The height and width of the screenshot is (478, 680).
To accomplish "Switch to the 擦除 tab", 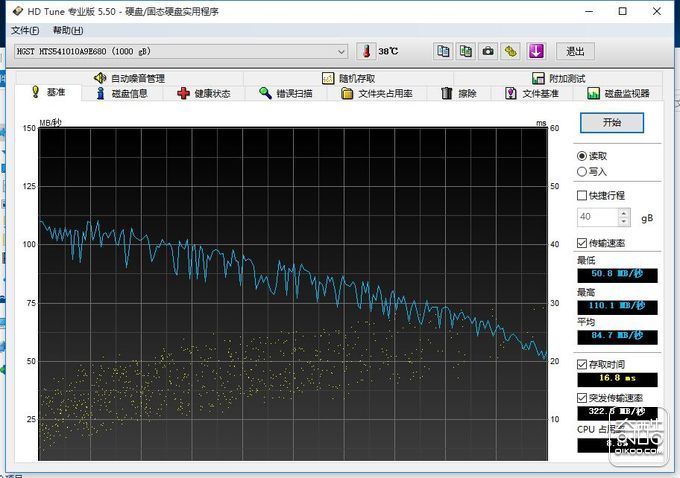I will coord(459,93).
